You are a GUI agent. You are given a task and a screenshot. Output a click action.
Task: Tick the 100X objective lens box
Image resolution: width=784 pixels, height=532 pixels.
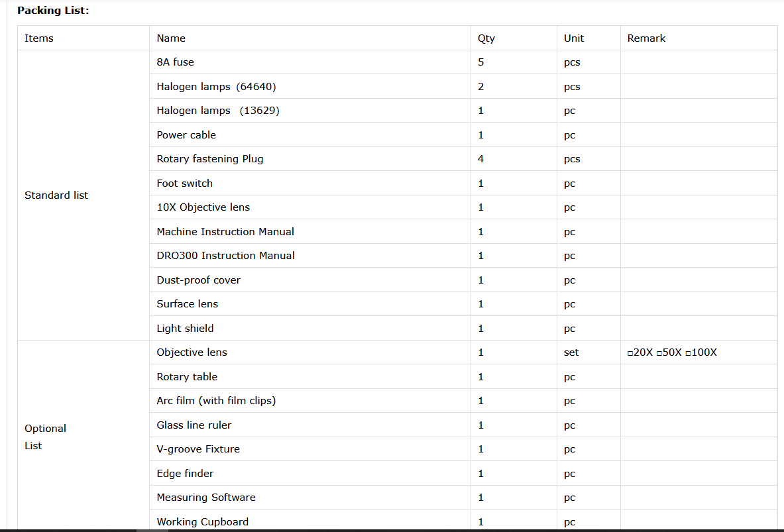[x=689, y=353]
